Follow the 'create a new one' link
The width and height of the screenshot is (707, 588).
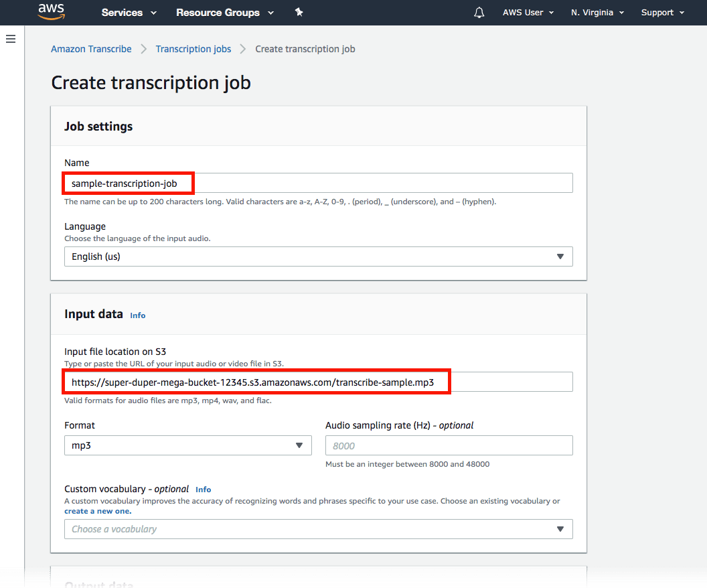tap(98, 512)
